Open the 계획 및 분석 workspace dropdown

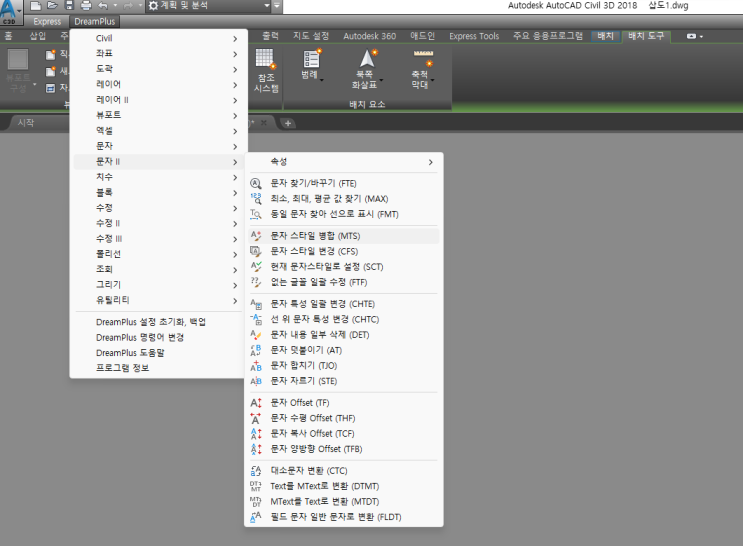267,6
